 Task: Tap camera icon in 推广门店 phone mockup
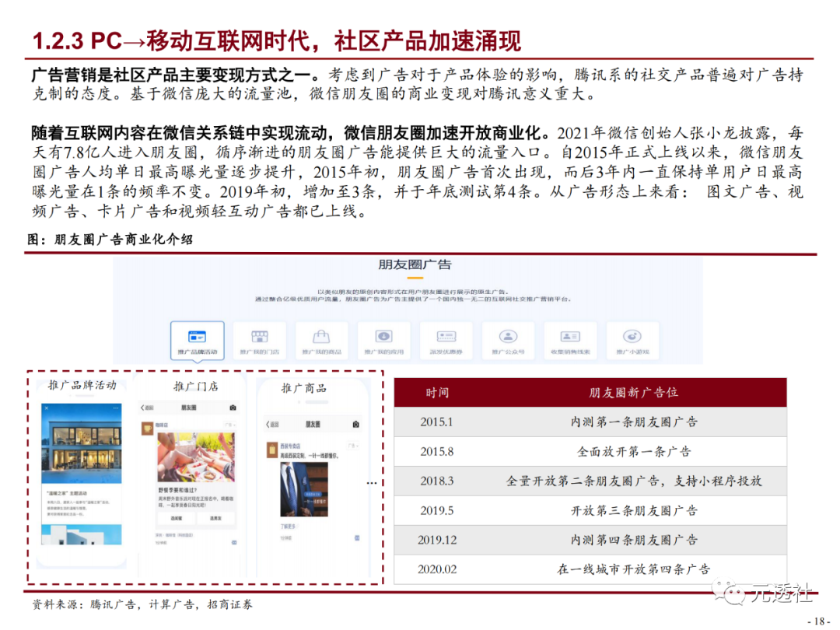click(x=233, y=408)
